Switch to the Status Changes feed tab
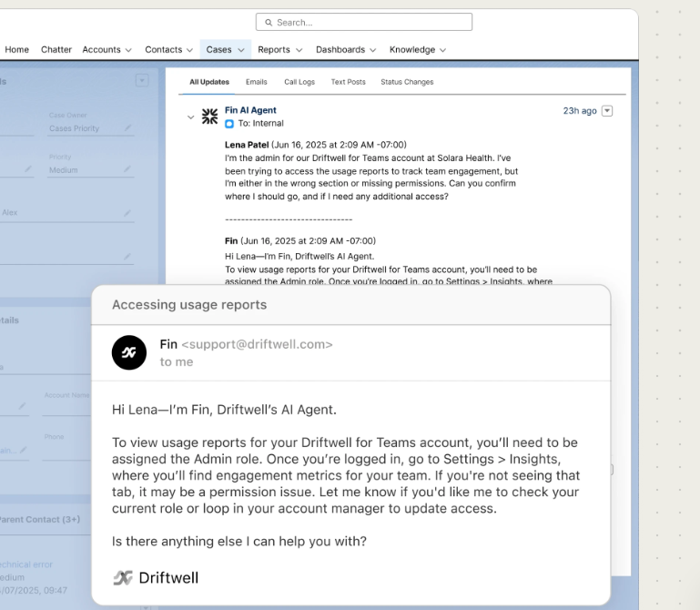Image resolution: width=700 pixels, height=610 pixels. coord(407,82)
